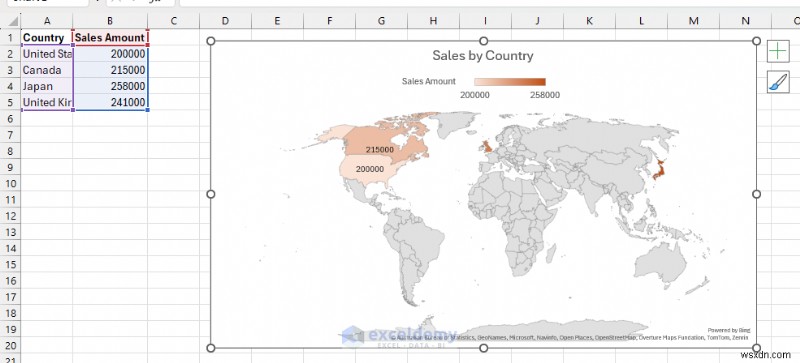Click the Sales Amount legend label
This screenshot has height=363, width=800.
point(429,81)
